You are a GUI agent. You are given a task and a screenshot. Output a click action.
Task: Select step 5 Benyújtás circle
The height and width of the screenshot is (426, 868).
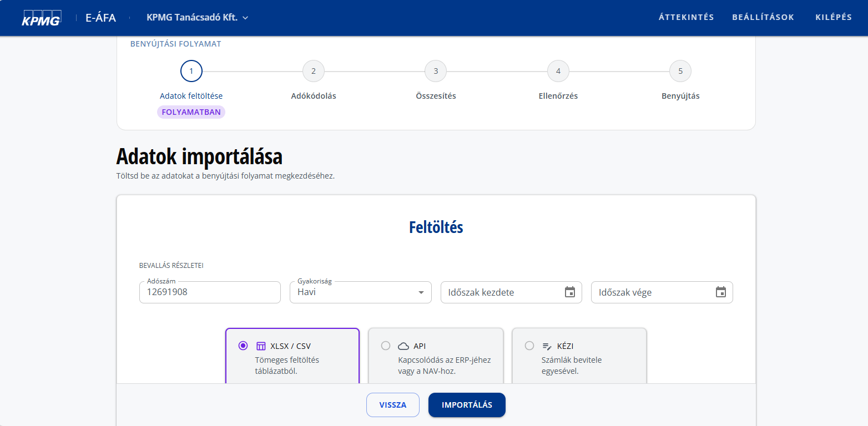pyautogui.click(x=680, y=71)
